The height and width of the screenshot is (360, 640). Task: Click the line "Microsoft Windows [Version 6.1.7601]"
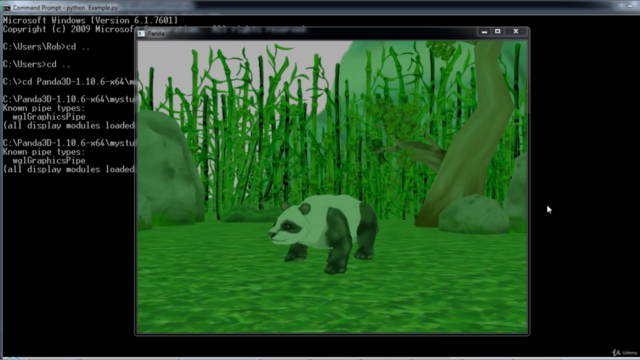click(90, 20)
